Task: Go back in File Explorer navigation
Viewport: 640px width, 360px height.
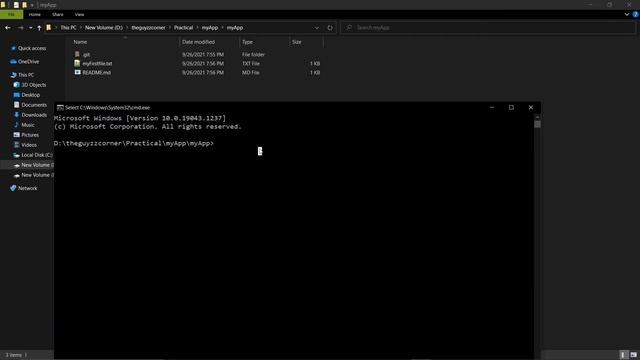Action: (8, 28)
